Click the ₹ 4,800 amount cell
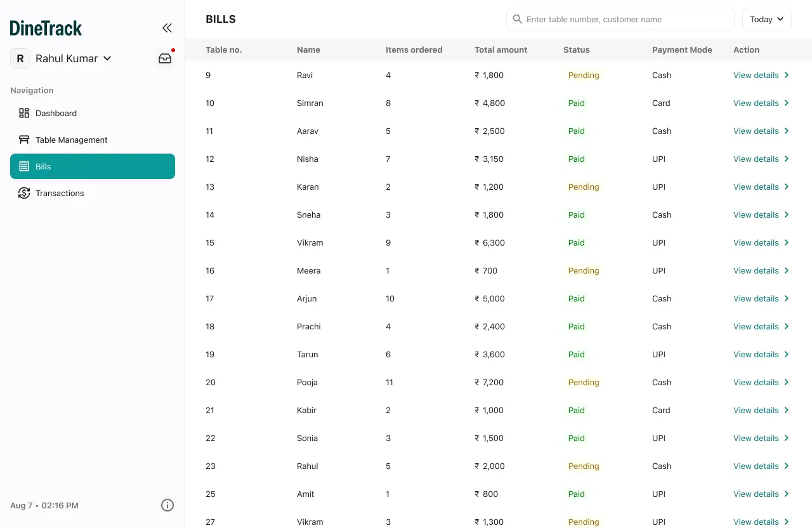Image resolution: width=812 pixels, height=528 pixels. click(x=490, y=103)
